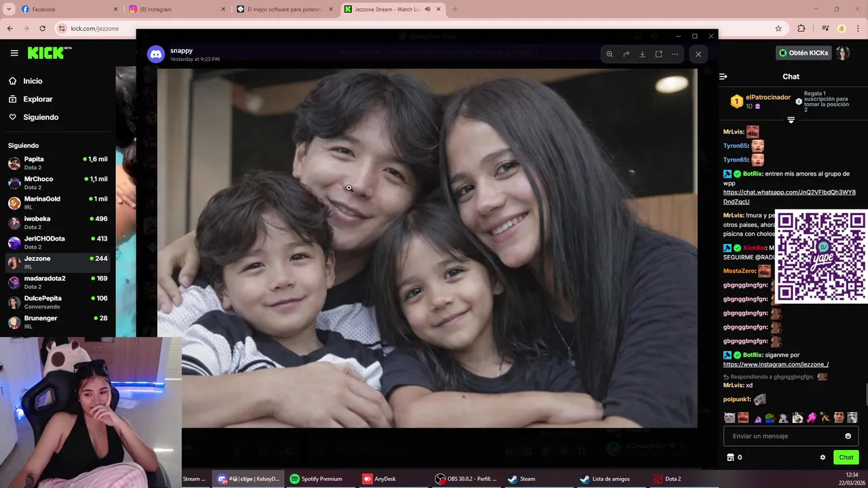868x488 pixels.
Task: Switch to the Instagram browser tab
Action: (x=176, y=9)
